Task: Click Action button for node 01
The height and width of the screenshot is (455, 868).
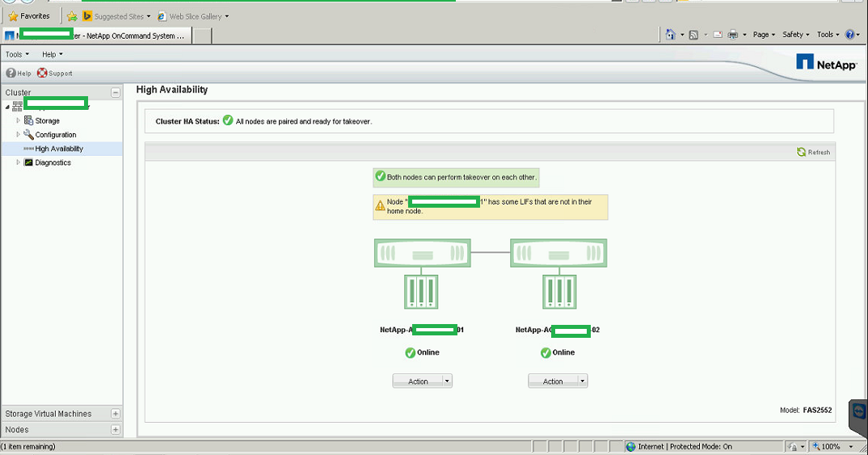Action: (418, 381)
